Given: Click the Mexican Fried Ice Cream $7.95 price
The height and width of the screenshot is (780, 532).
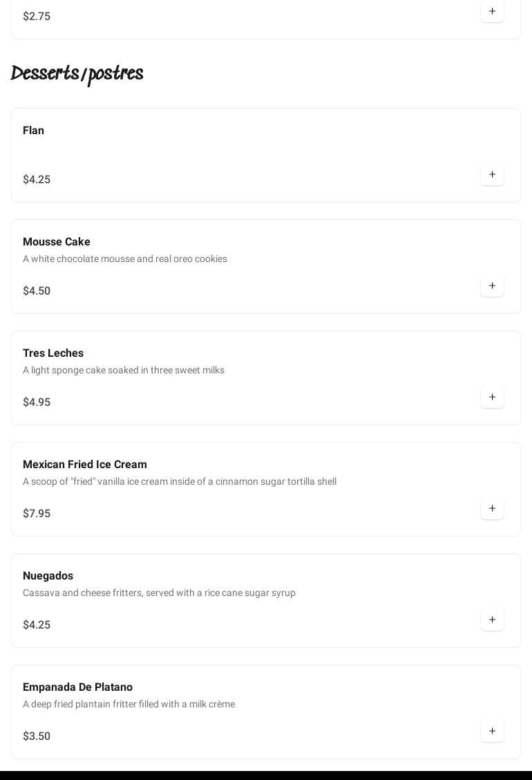Looking at the screenshot, I should point(37,514).
